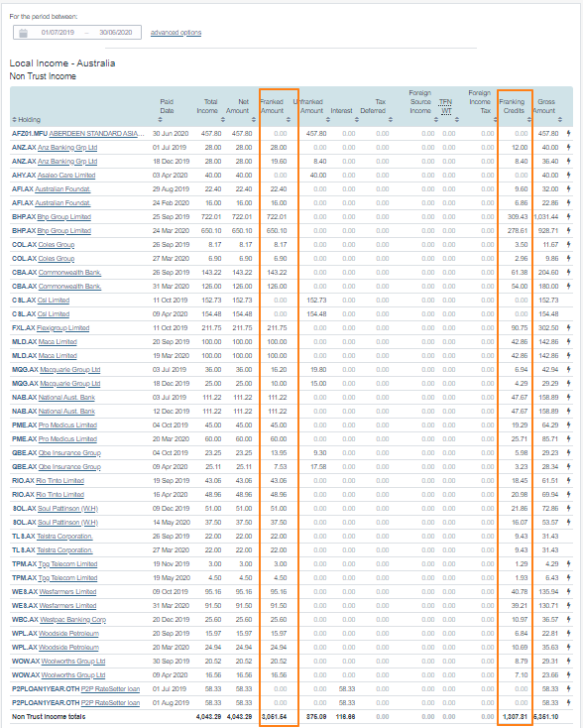This screenshot has width=583, height=728.
Task: Sort by Foreign Source Income column arrows
Action: (436, 120)
